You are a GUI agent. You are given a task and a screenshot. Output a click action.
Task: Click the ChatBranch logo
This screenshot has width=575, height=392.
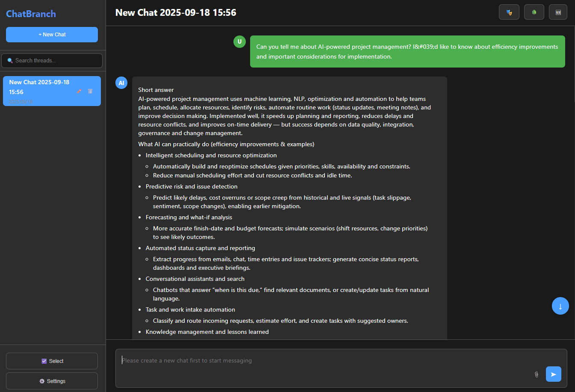31,14
